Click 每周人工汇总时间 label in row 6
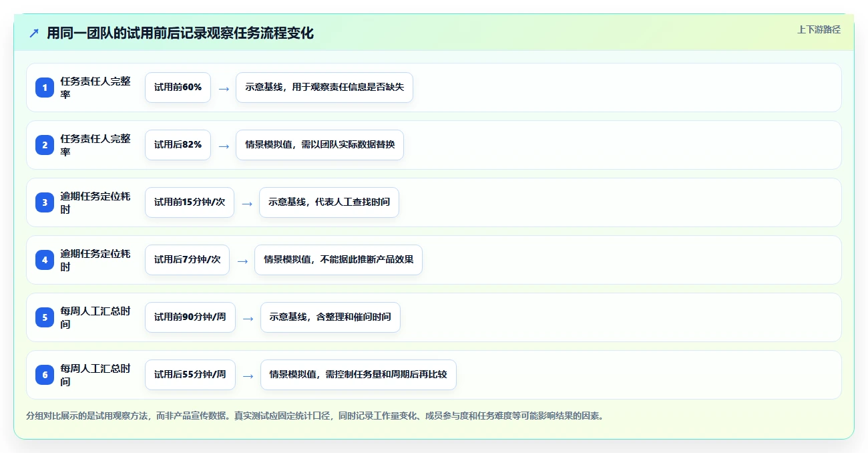 click(95, 375)
